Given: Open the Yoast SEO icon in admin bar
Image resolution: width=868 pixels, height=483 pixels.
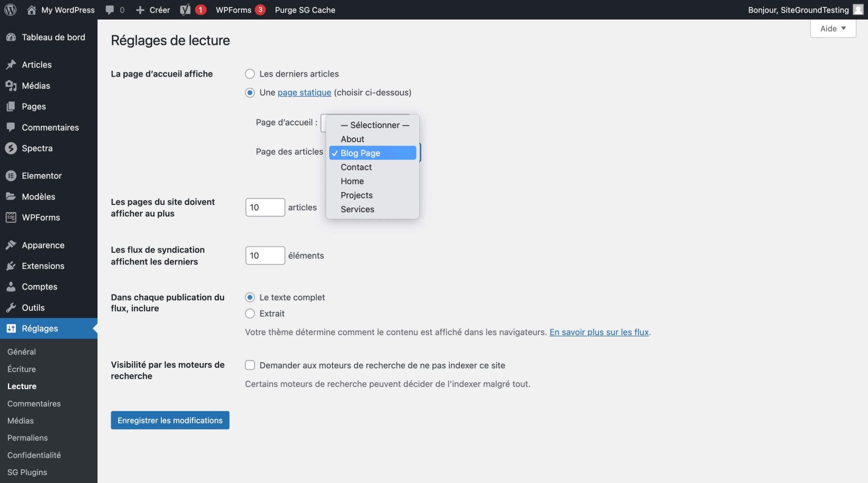Looking at the screenshot, I should tap(185, 10).
